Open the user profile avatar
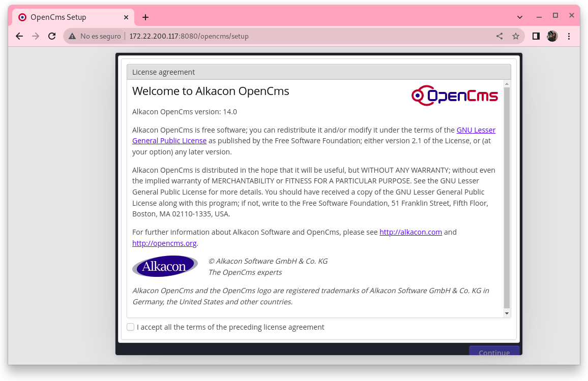 [552, 36]
